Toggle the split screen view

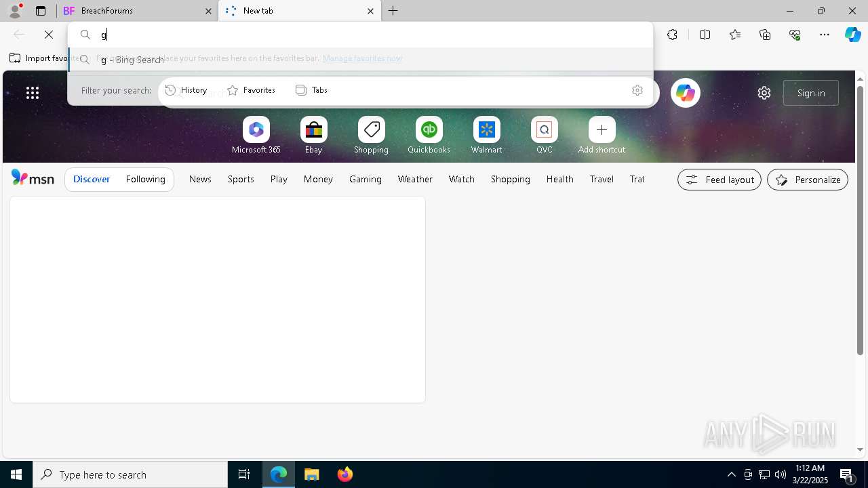[x=705, y=35]
